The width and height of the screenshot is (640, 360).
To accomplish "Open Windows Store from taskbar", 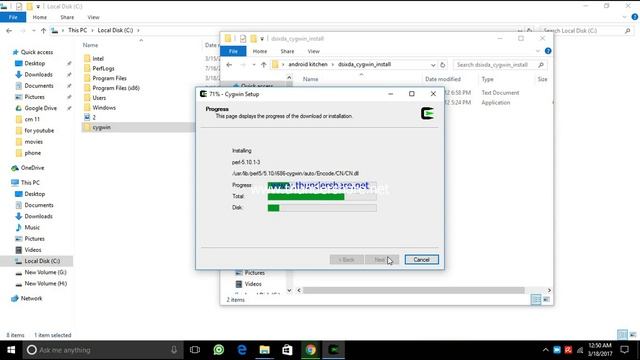I will pos(287,350).
